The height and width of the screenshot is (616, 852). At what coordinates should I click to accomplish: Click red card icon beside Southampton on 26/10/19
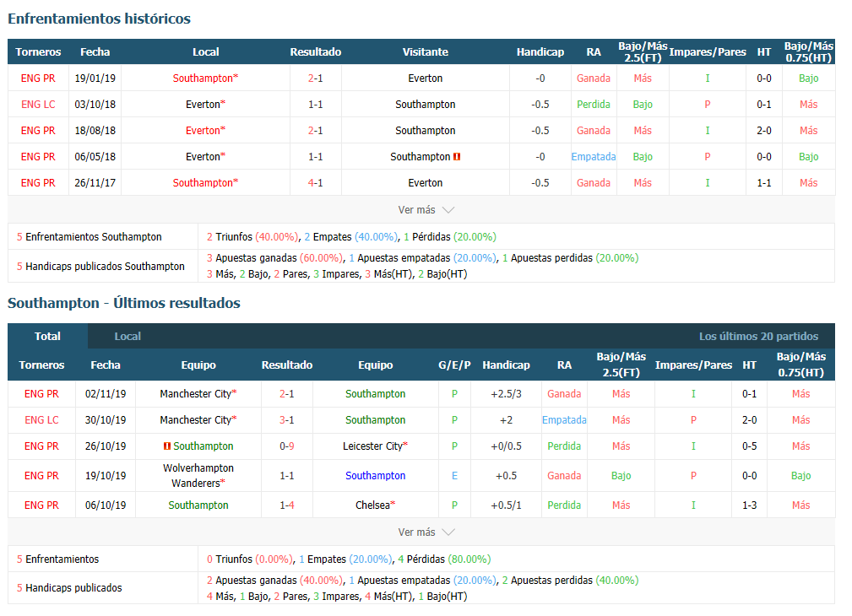[x=167, y=446]
